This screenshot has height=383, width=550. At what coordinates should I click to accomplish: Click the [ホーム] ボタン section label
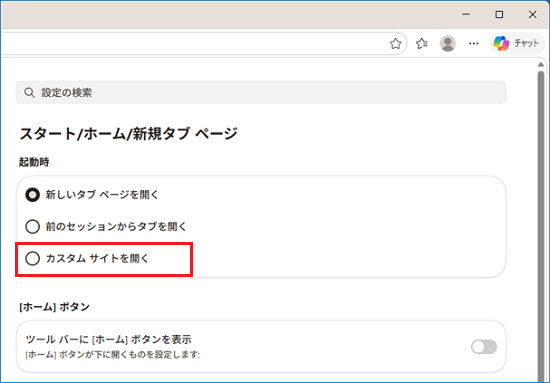point(54,307)
